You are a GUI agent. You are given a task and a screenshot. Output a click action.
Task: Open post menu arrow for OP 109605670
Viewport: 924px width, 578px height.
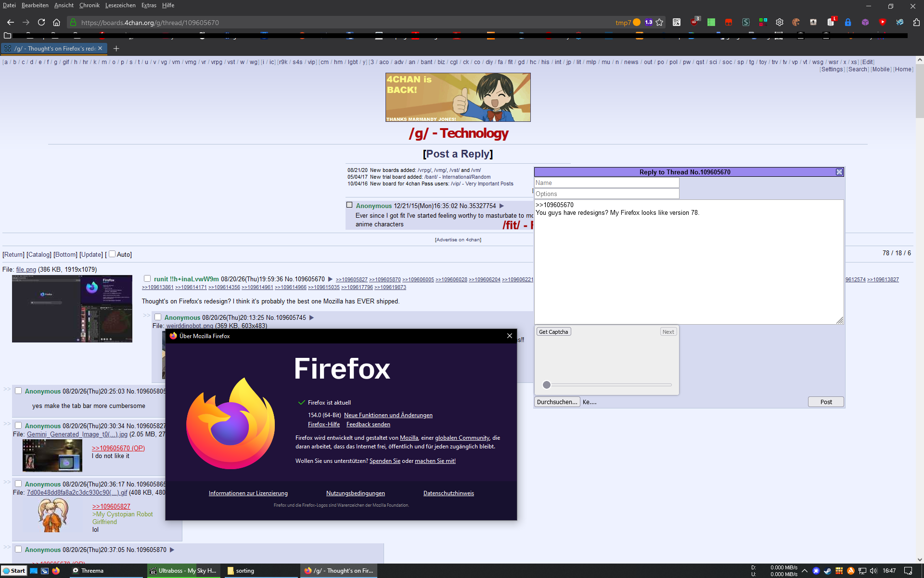pyautogui.click(x=330, y=279)
